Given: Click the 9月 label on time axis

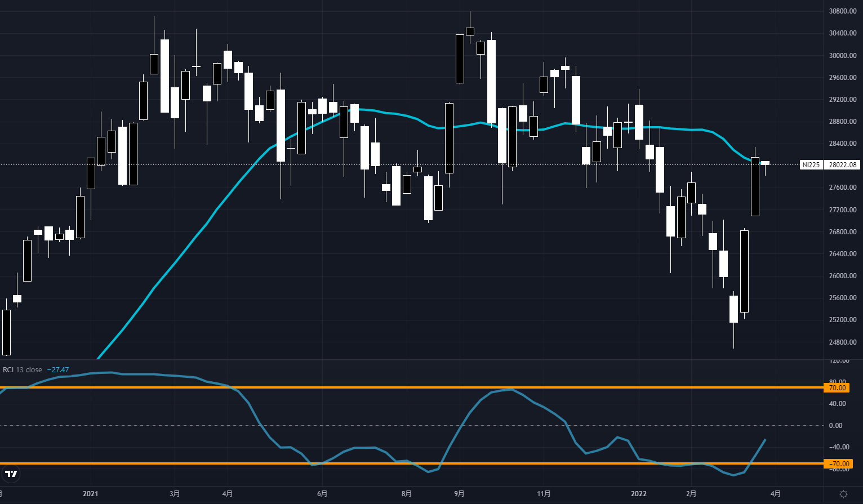Looking at the screenshot, I should click(460, 494).
